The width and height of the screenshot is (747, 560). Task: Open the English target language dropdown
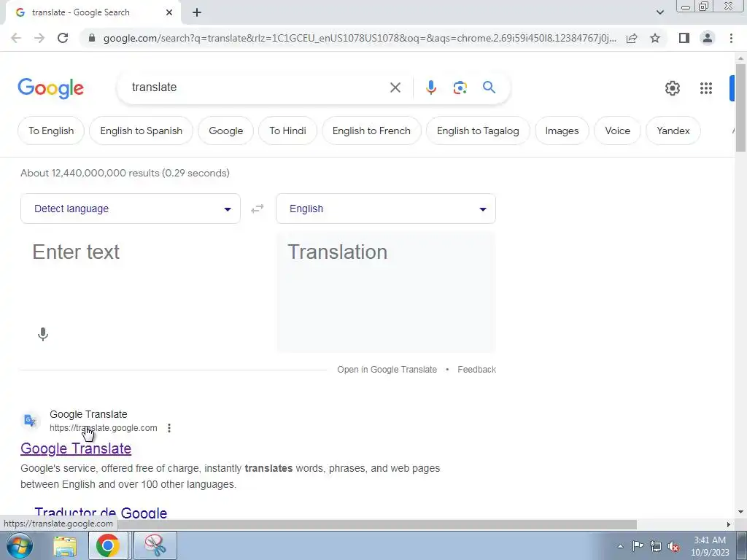(386, 209)
